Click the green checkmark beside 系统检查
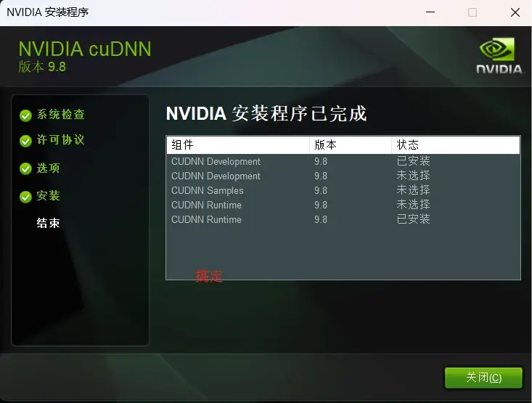Screen dimensions: 532x403 [25, 115]
